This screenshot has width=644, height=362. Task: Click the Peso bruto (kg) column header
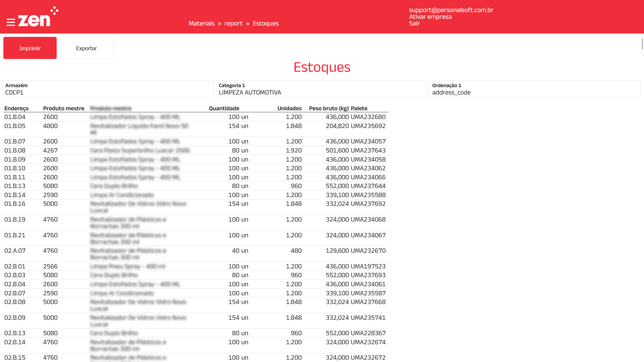tap(328, 108)
